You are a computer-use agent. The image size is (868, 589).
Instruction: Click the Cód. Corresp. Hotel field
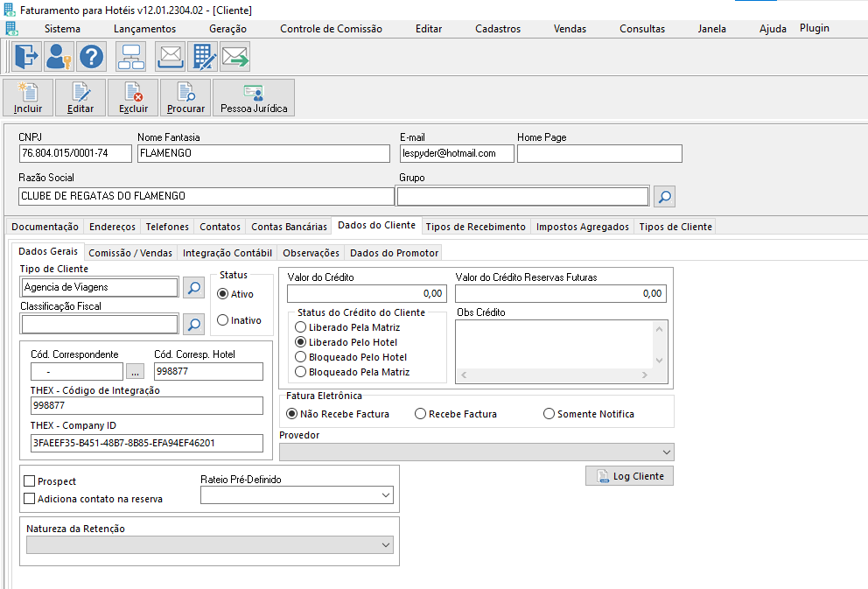click(x=208, y=371)
